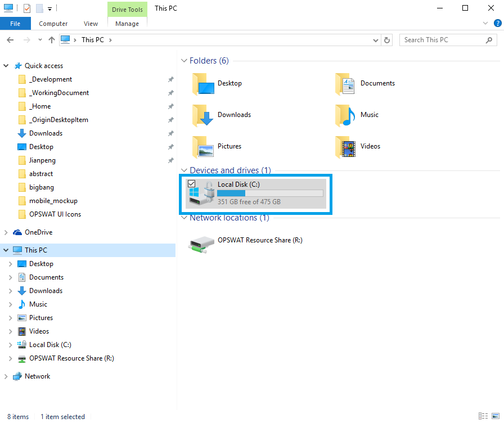
Task: Go up one level with the Up arrow
Action: point(51,40)
